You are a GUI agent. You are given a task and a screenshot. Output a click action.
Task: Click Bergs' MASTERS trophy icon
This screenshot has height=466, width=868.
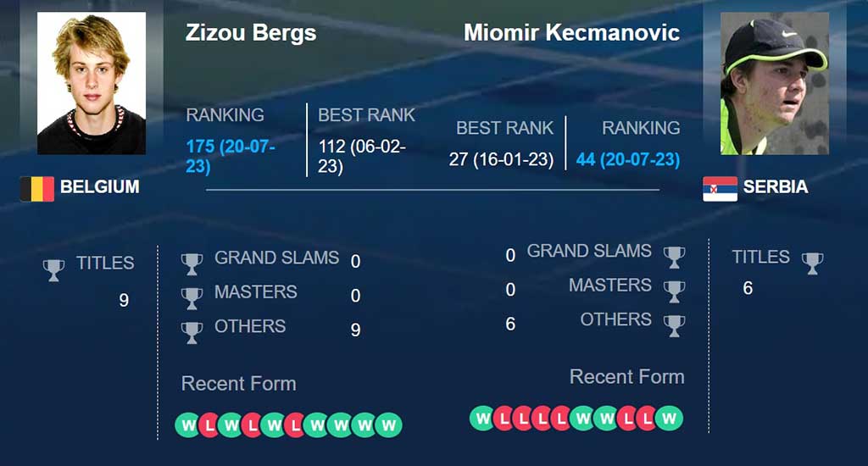tap(192, 299)
